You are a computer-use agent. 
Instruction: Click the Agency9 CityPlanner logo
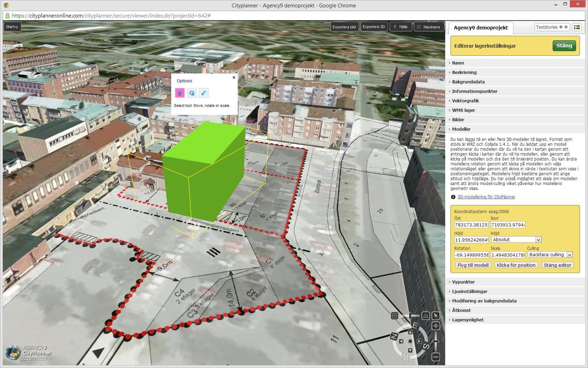pyautogui.click(x=29, y=352)
